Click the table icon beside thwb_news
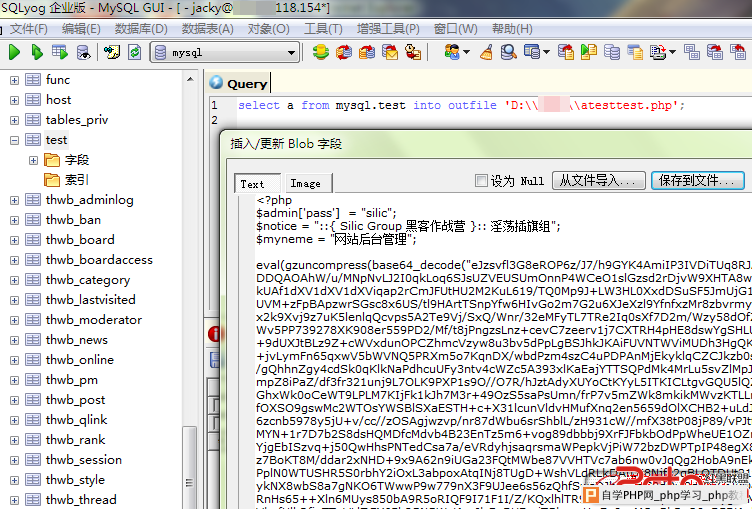 [x=33, y=340]
